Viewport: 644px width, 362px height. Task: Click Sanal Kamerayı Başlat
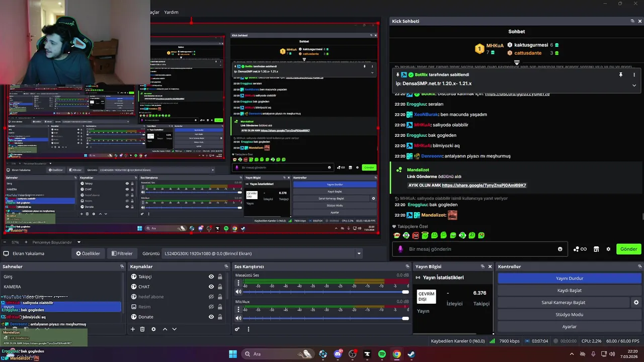(x=563, y=302)
